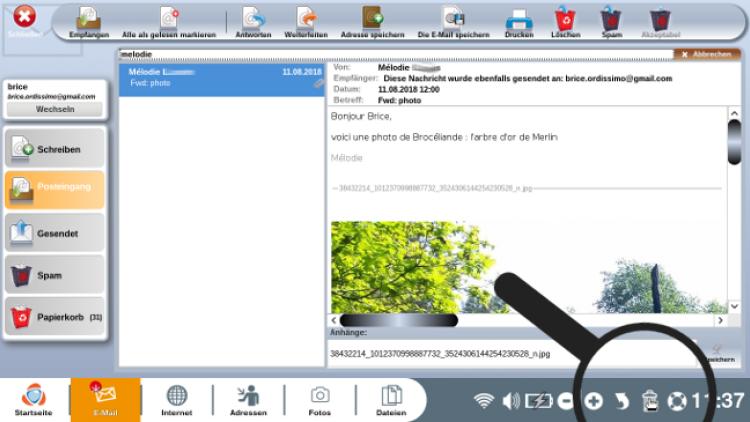
Task: Click sender name Mélodie in header
Action: coord(393,67)
